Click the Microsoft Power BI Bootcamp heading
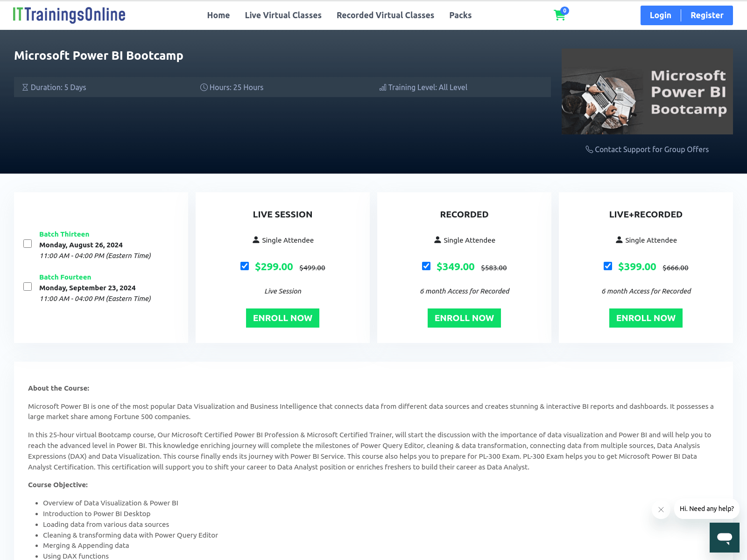Viewport: 747px width, 560px height. 99,56
